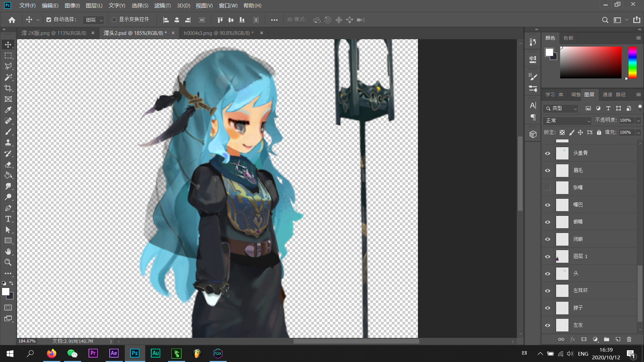Pick a color in the red color field

(591, 62)
